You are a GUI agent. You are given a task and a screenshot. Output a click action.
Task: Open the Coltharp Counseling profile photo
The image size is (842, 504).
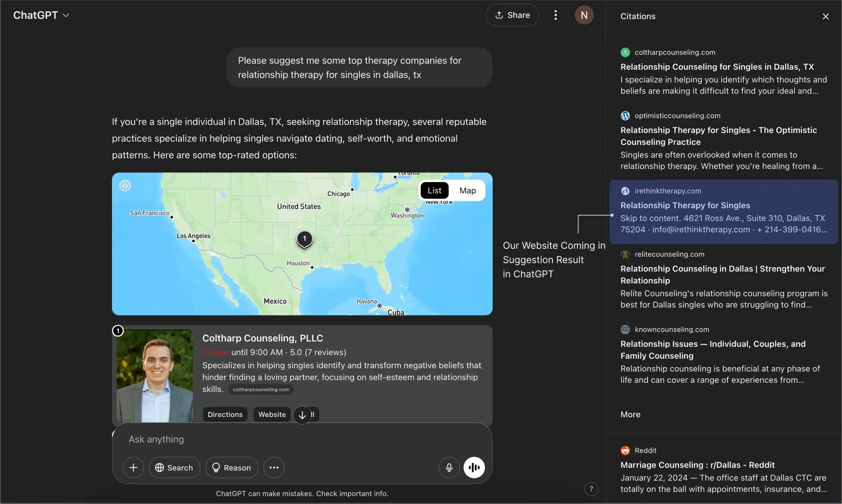tap(155, 376)
